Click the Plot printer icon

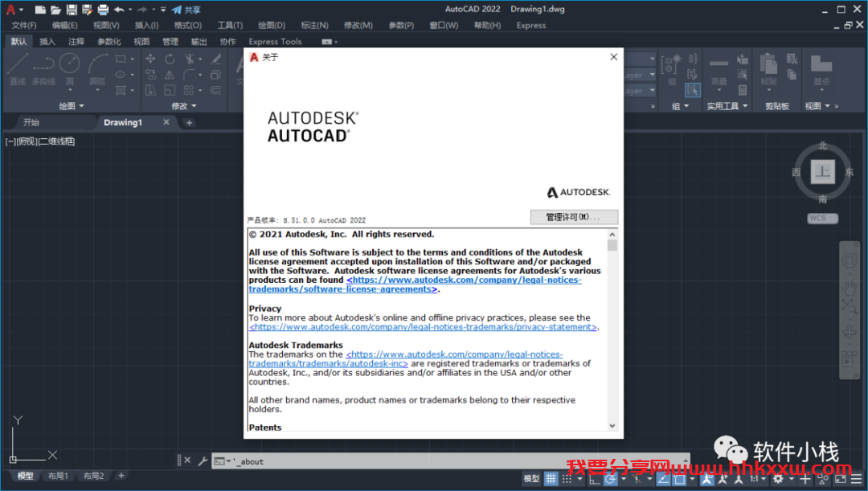pyautogui.click(x=103, y=10)
